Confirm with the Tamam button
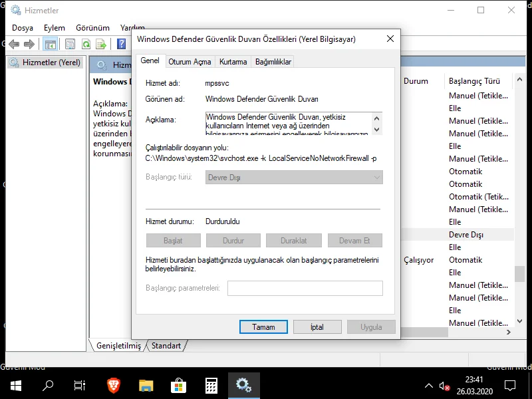This screenshot has width=532, height=399. click(263, 327)
